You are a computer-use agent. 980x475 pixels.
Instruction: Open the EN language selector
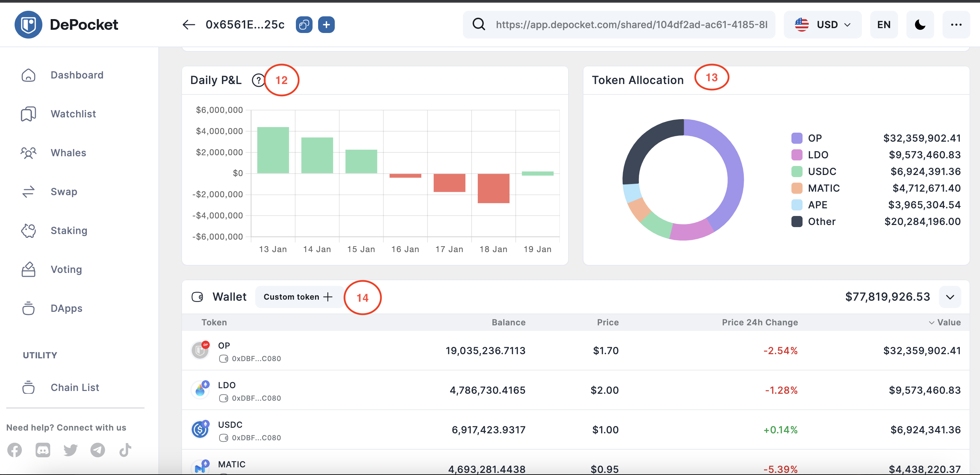[x=884, y=25]
